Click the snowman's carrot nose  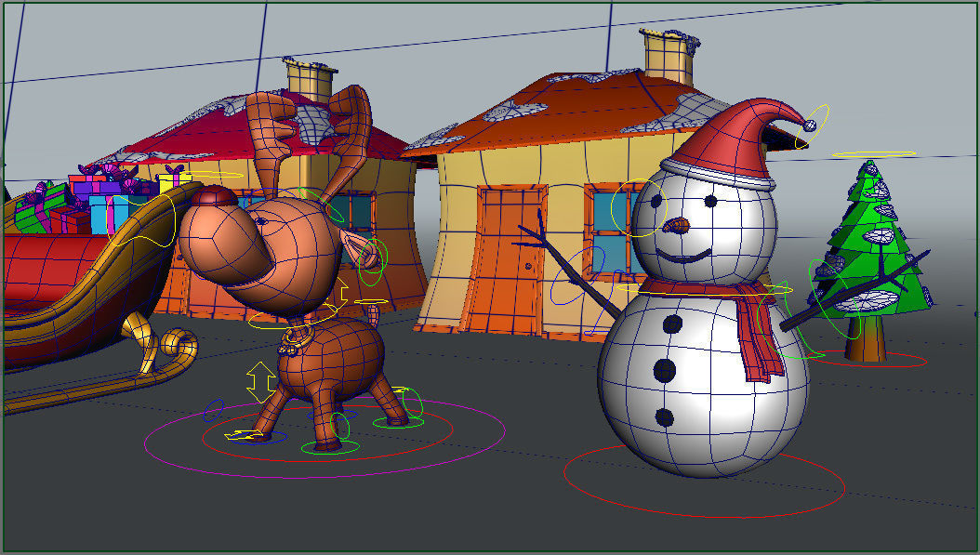click(675, 225)
